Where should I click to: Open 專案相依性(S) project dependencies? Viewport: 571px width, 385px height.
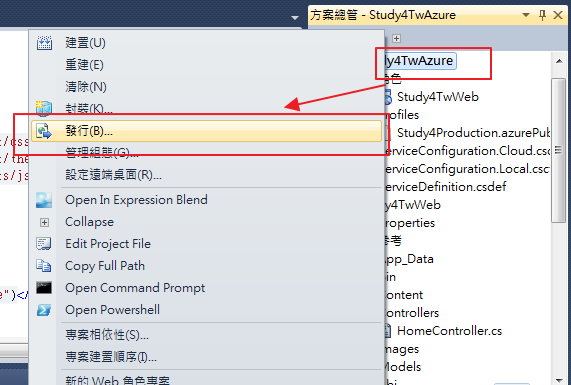click(x=107, y=335)
